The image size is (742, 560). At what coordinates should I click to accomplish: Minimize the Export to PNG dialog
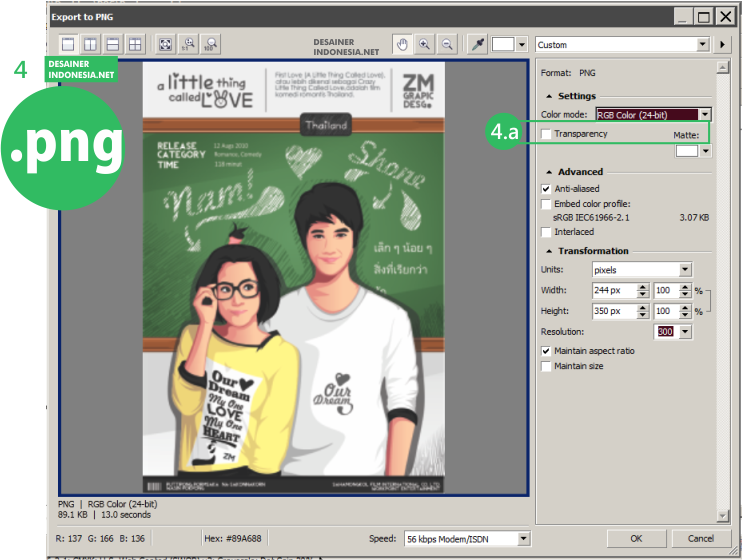coord(683,17)
